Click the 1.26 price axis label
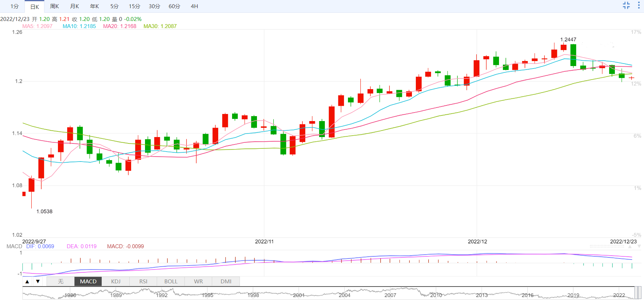644x305 pixels. pyautogui.click(x=17, y=32)
